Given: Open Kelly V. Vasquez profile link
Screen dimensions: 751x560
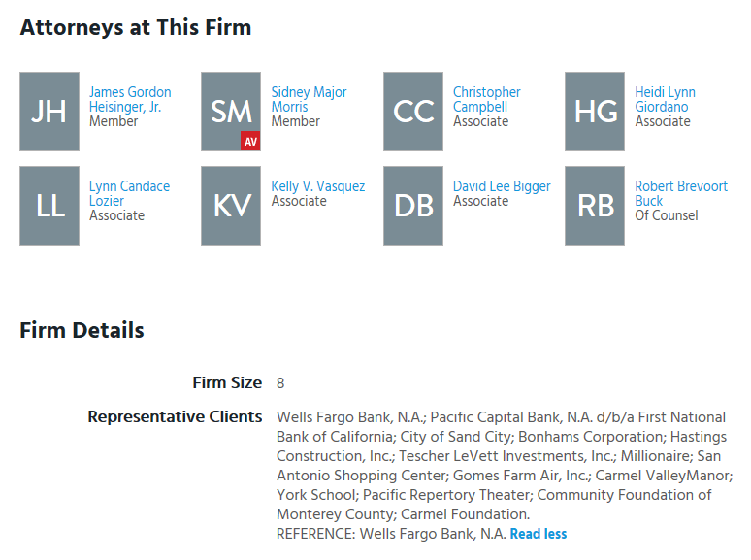Looking at the screenshot, I should click(318, 186).
